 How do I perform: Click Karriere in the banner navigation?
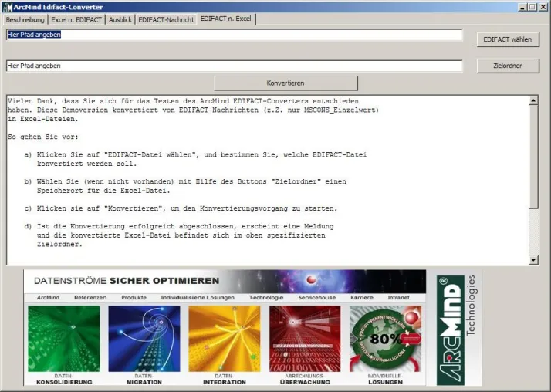(x=362, y=298)
